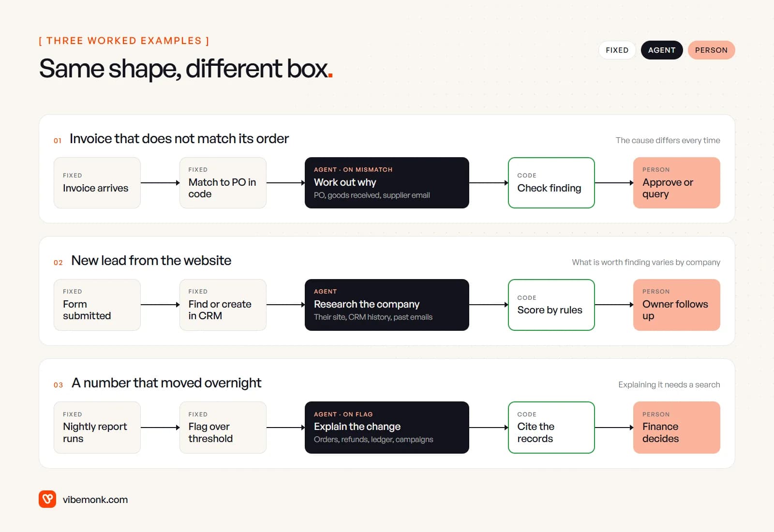Screen dimensions: 774x532
Task: Open the "Work out why" agent box
Action: (x=387, y=183)
